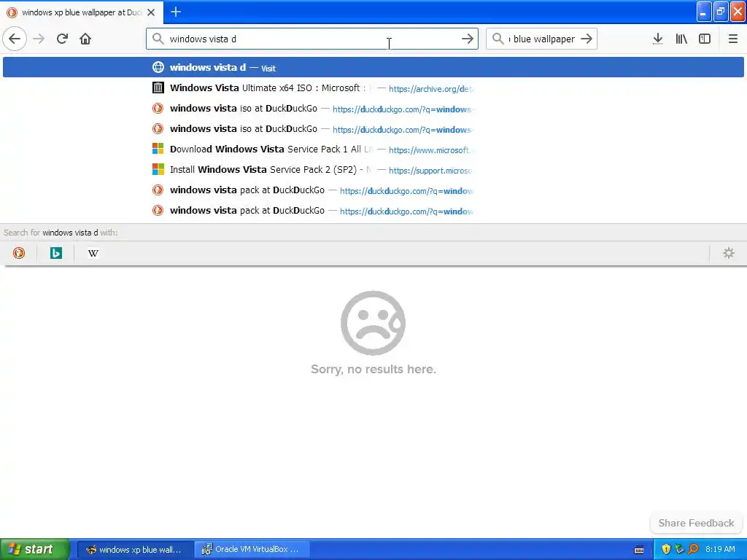The image size is (747, 560).
Task: Select the windows xp blue wallpaper tab
Action: 82,12
